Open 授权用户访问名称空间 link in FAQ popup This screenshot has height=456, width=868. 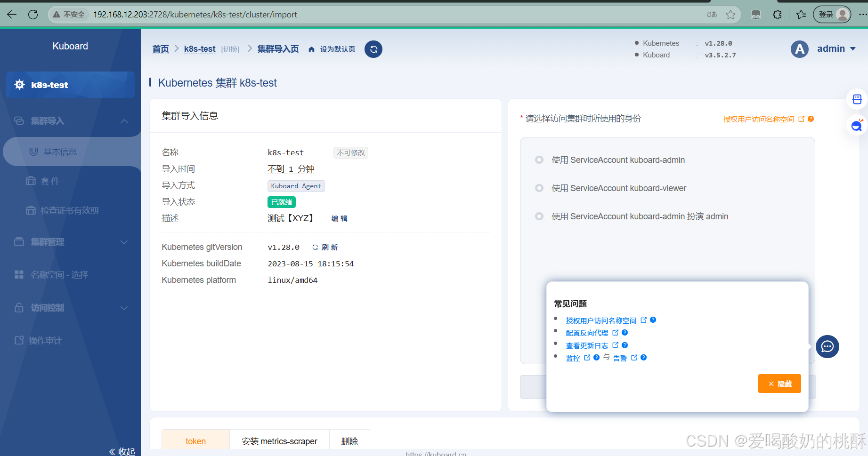click(601, 320)
